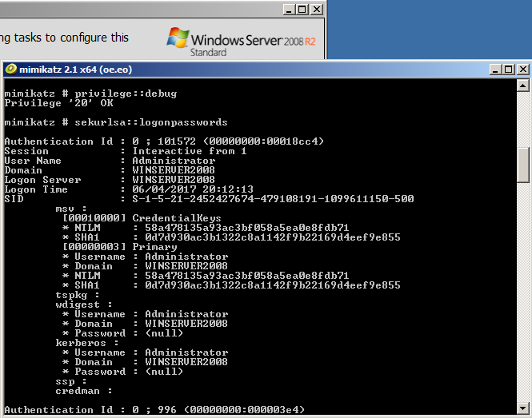Click the Authentication Id 996 line
532x418 pixels.
(154, 410)
